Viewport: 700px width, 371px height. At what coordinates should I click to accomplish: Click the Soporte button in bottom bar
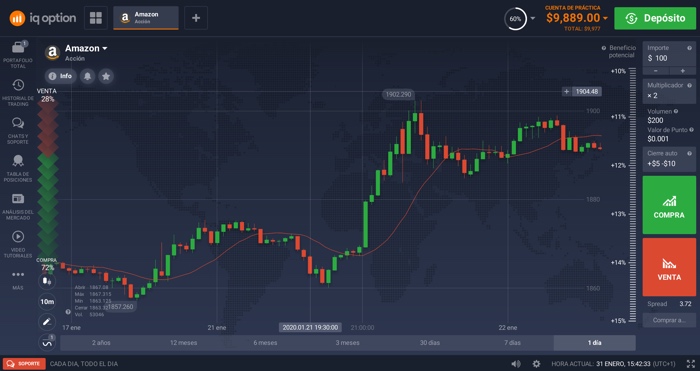[24, 364]
